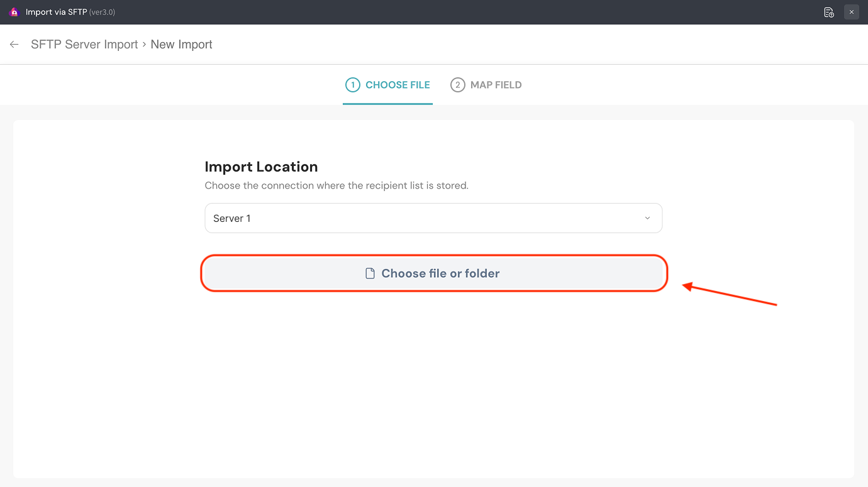The image size is (868, 487).
Task: Click the Import Location heading
Action: coord(261,167)
